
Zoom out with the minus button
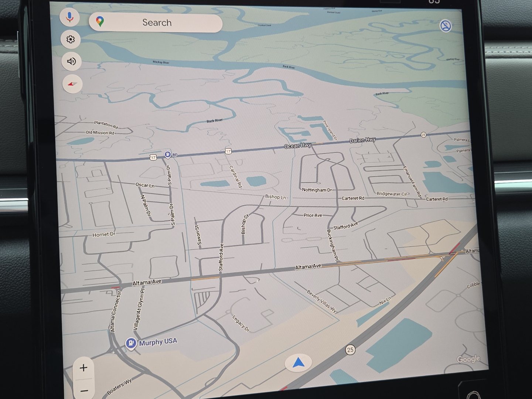[84, 391]
